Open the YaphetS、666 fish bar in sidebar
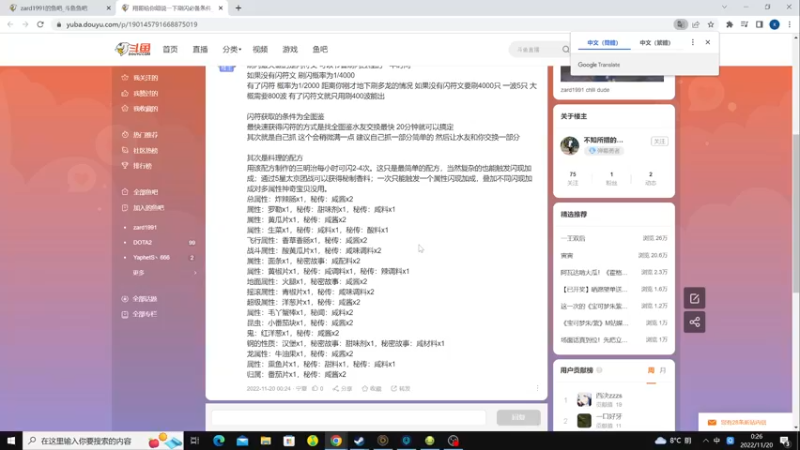The width and height of the screenshot is (800, 450). tap(151, 258)
